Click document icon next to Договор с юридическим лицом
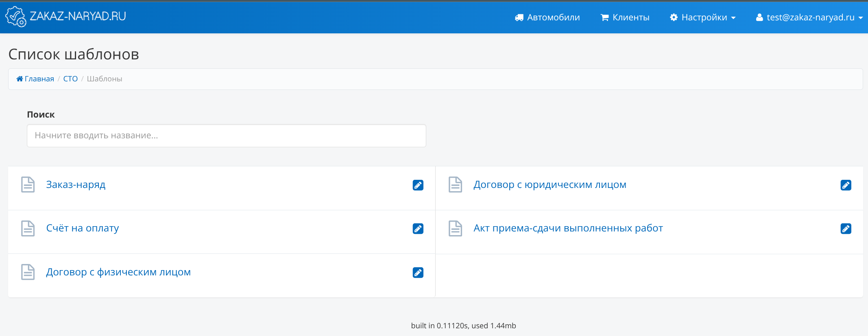The width and height of the screenshot is (868, 336). [x=455, y=185]
